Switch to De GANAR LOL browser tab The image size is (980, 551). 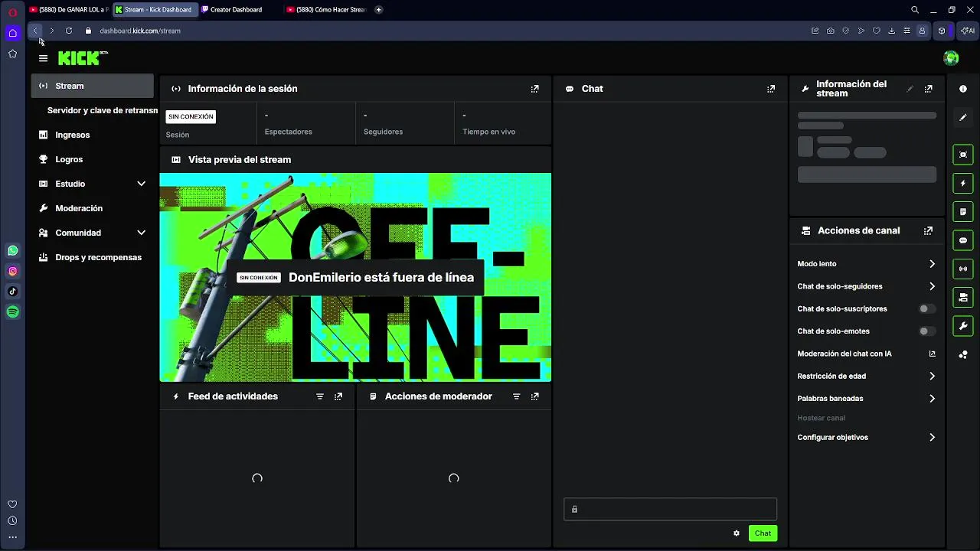[x=69, y=10]
